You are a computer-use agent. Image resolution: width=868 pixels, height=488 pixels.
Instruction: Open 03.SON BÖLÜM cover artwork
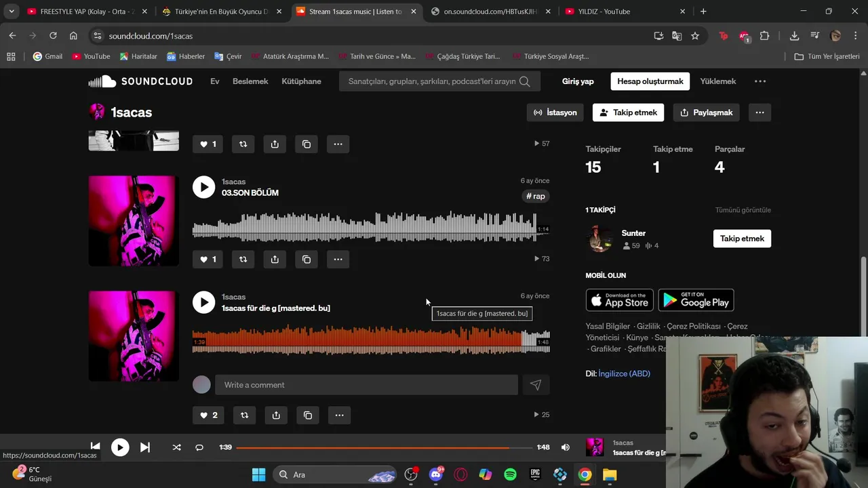click(134, 221)
